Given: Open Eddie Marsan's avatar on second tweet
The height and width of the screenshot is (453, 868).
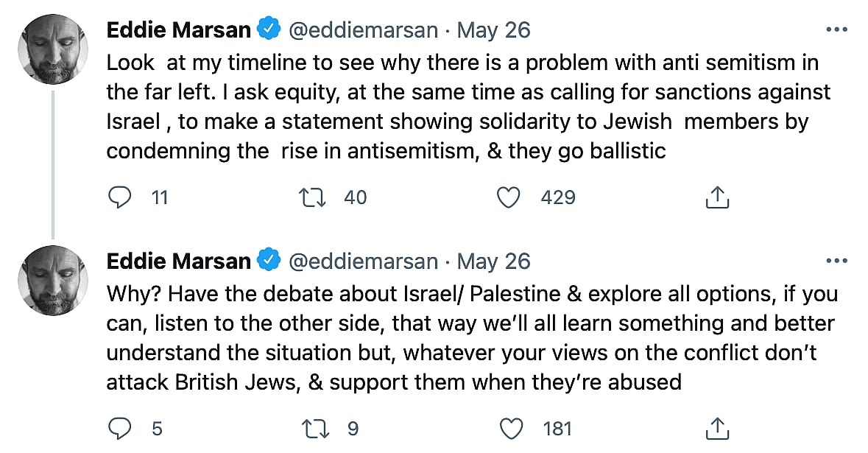Looking at the screenshot, I should coord(53,279).
